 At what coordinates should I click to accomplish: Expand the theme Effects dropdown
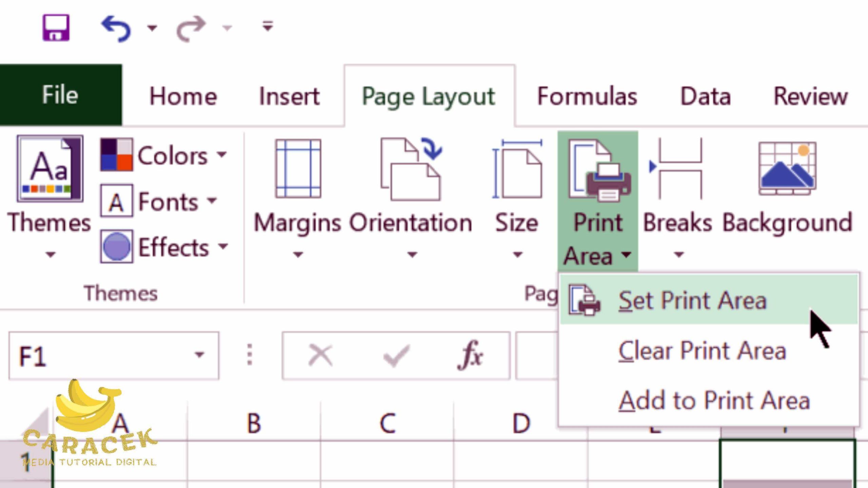tap(165, 247)
